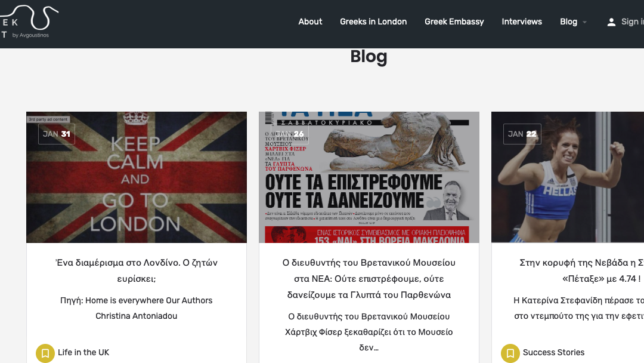Screen dimensions: 644x363
Task: Open the Keep Calm London thumbnail
Action: click(137, 177)
